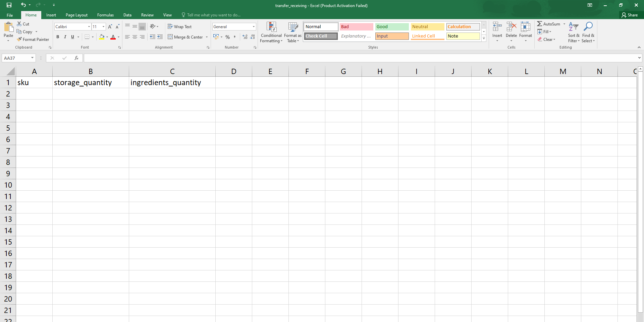644x322 pixels.
Task: Apply italic formatting
Action: 65,37
